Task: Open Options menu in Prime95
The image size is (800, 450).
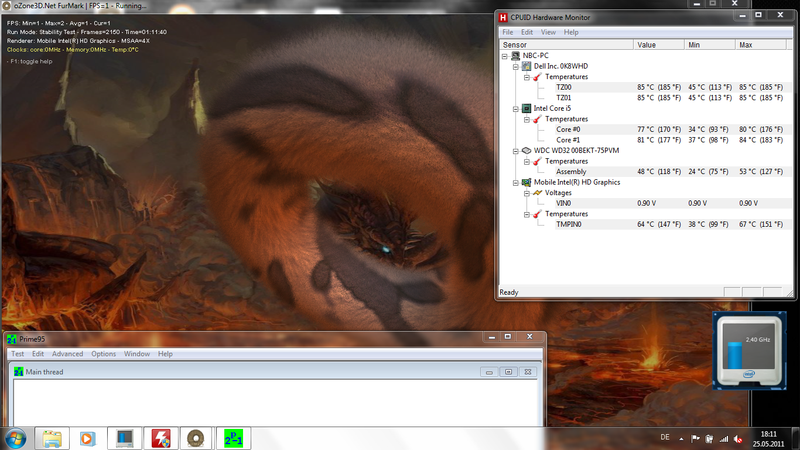Action: coord(104,354)
